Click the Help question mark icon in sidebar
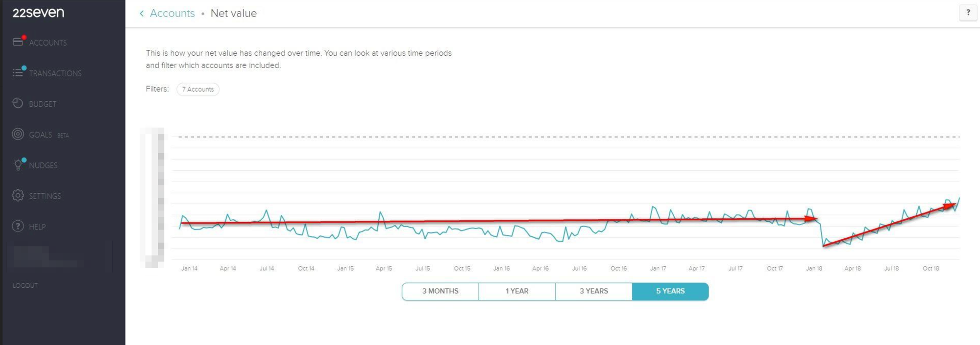980x345 pixels. [x=18, y=226]
